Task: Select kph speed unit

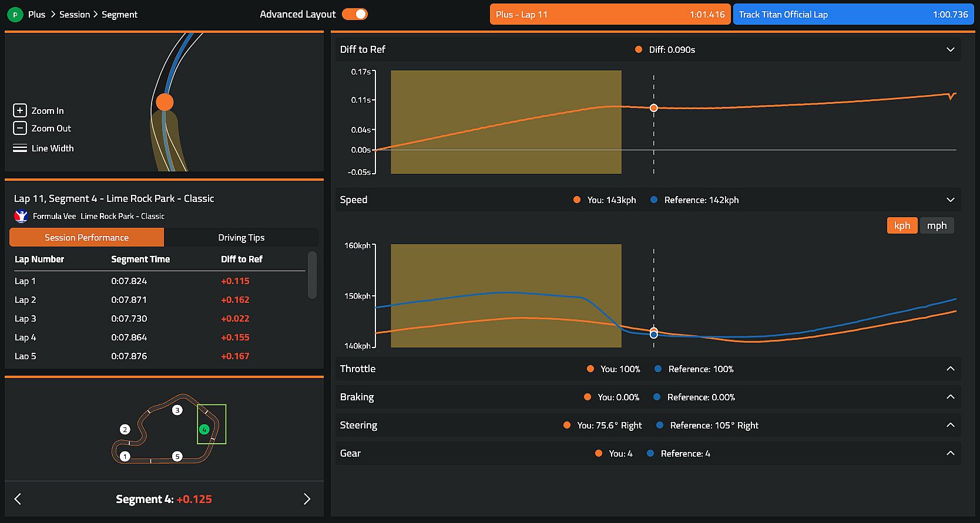Action: tap(902, 225)
